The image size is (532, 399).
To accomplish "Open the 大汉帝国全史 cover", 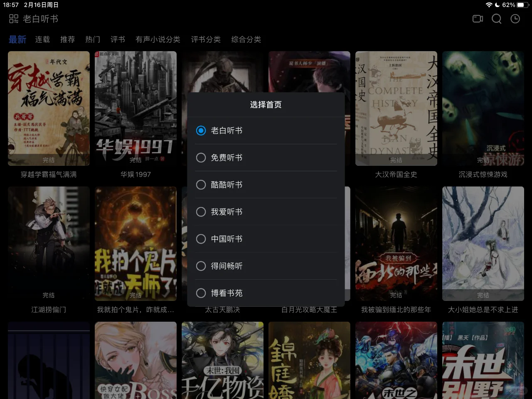I will (396, 108).
